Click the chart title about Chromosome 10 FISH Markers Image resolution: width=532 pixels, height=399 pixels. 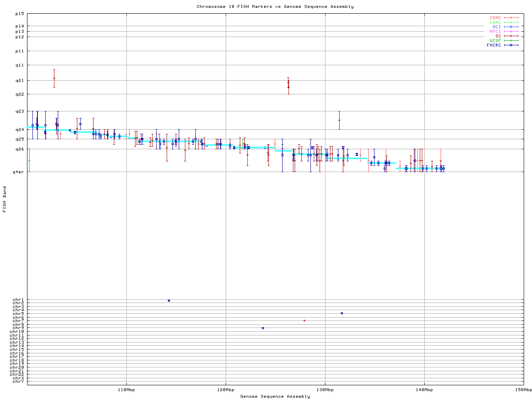275,7
